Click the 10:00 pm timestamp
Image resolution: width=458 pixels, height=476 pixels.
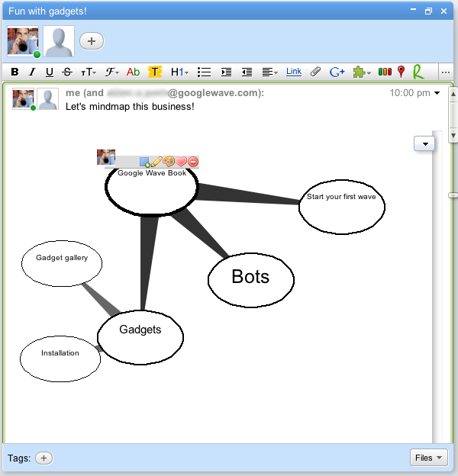click(x=410, y=93)
